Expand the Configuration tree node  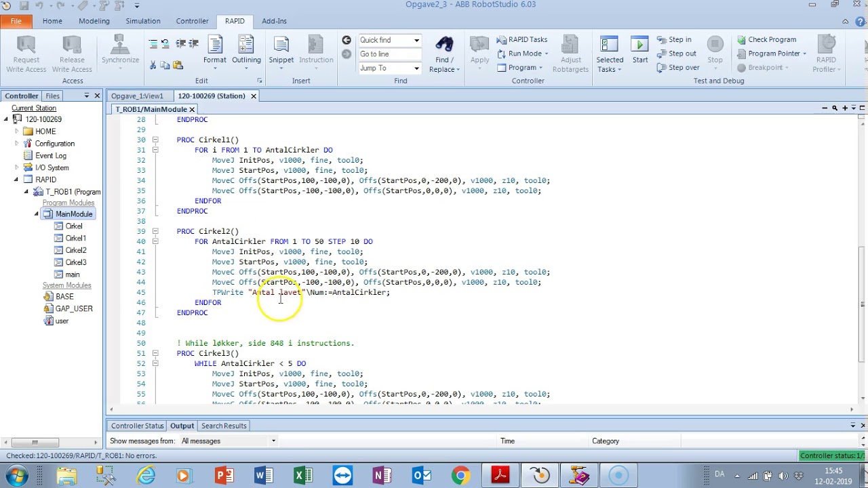point(17,144)
